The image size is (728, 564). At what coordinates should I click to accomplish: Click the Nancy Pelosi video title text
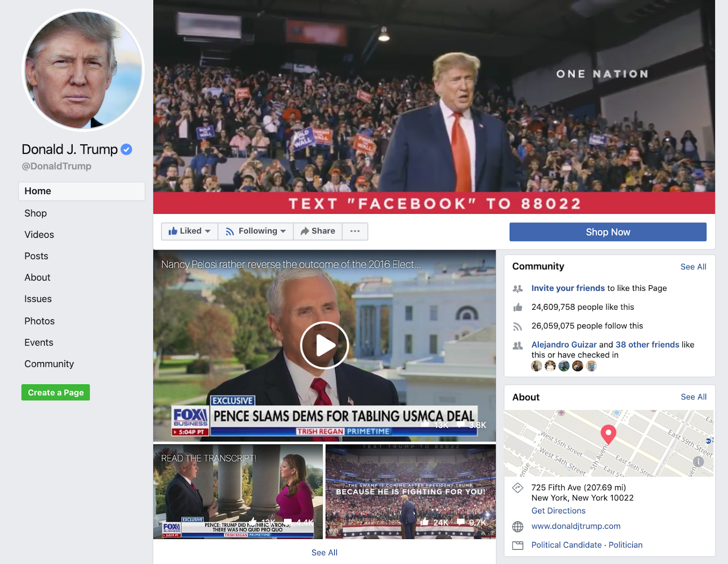[291, 264]
